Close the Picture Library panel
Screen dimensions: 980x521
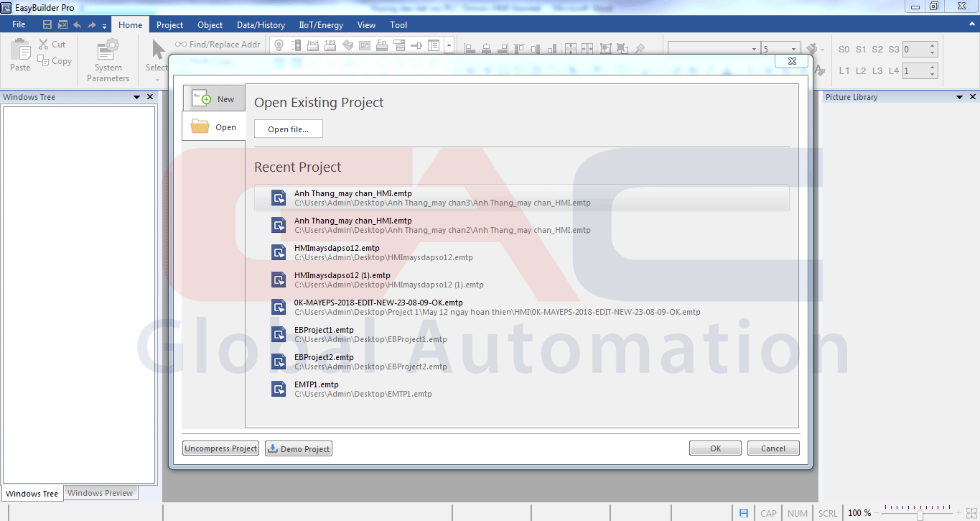[x=974, y=97]
